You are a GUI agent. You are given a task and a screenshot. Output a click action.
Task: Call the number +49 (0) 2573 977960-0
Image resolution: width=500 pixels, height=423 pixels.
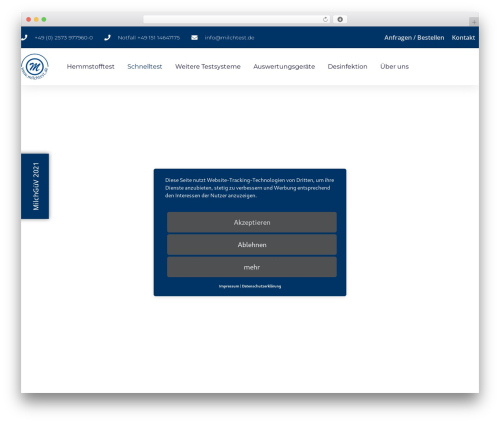(x=64, y=38)
